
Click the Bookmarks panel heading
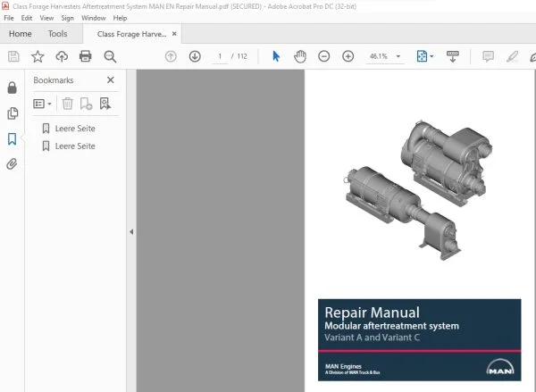[x=54, y=80]
